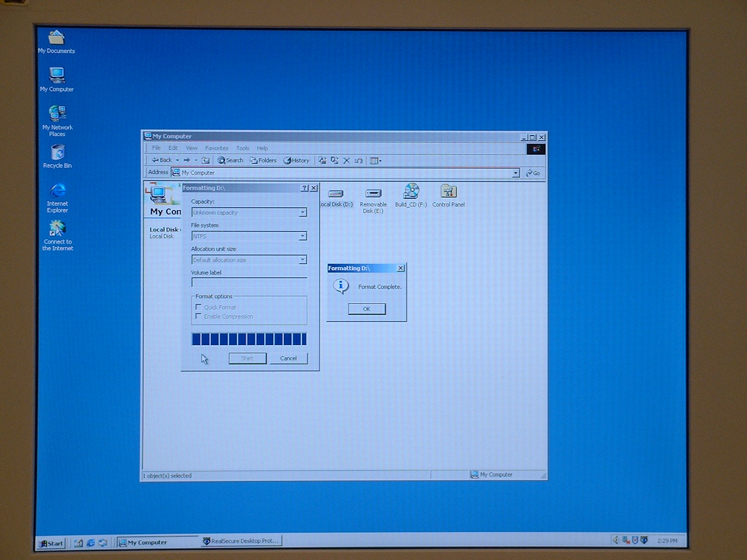
Task: Click Cancel in Formatting D:\ dialog
Action: [288, 358]
